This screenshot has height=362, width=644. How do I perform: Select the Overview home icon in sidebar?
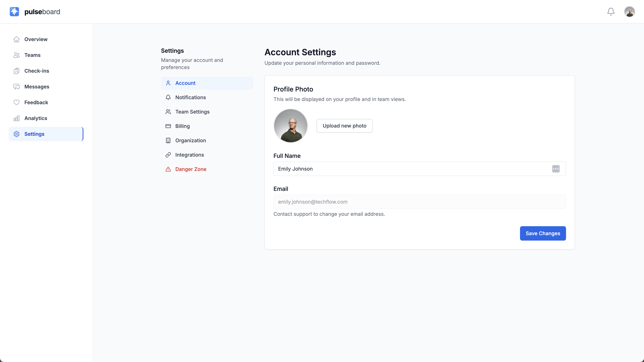coord(17,39)
